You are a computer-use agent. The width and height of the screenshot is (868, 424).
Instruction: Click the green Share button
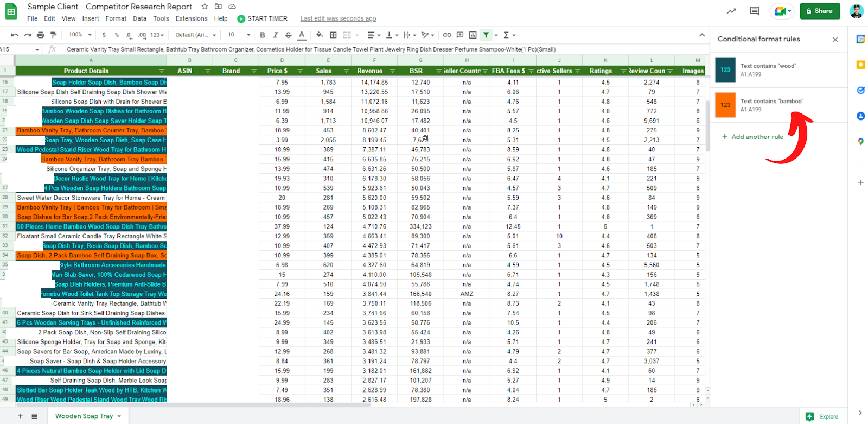[x=819, y=11]
